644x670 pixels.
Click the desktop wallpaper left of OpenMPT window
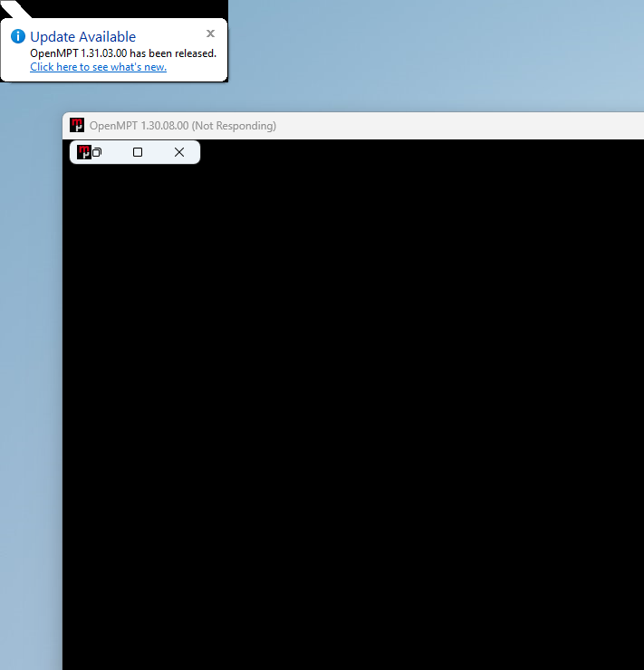tap(30, 362)
